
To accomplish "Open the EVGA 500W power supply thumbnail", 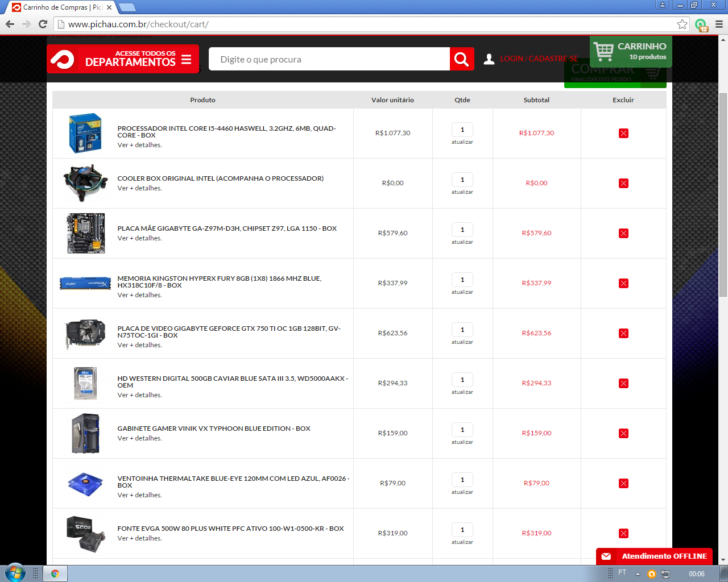I will 86,534.
